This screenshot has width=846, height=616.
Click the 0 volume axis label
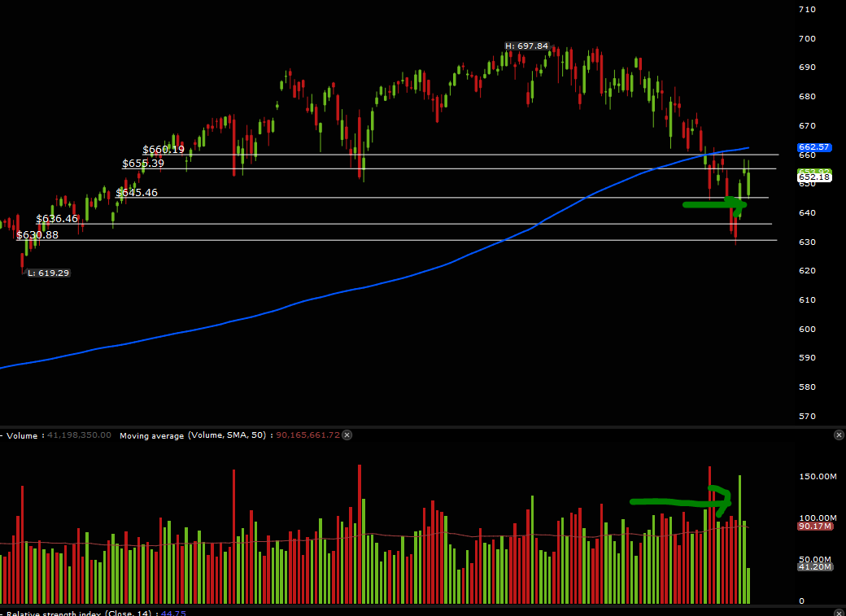tap(802, 601)
